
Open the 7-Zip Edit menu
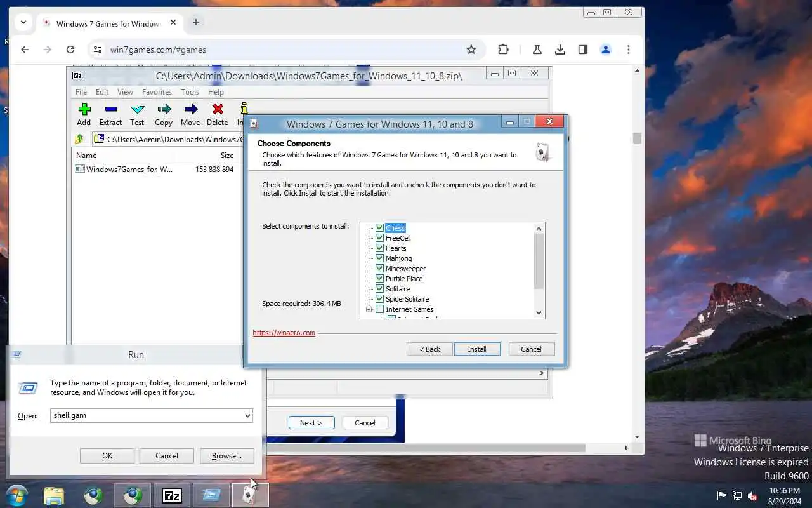tap(101, 92)
